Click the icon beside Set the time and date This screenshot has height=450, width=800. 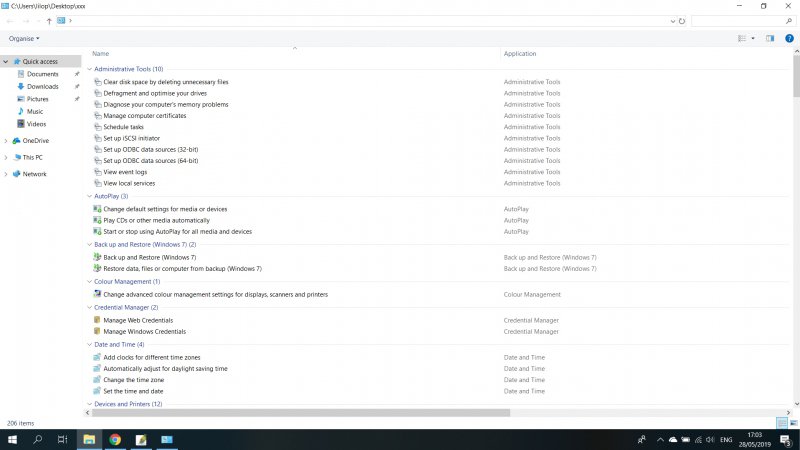coord(97,391)
